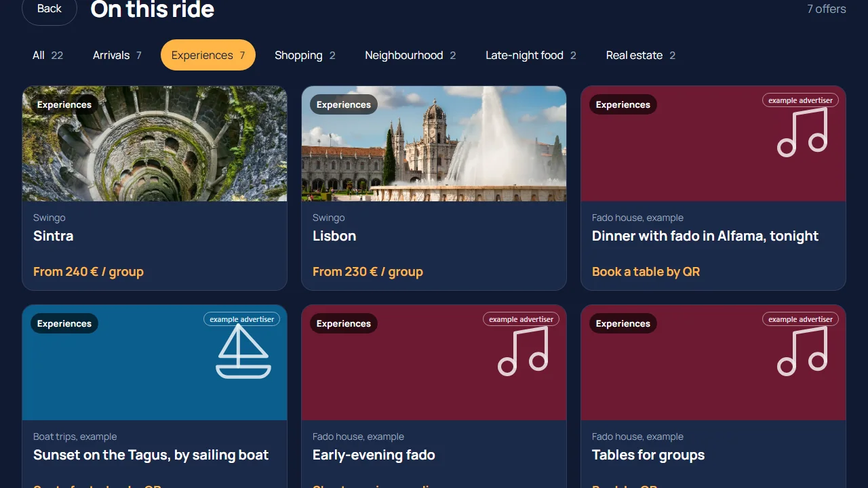
Task: Click the 'Tables for groups' title
Action: tap(648, 455)
